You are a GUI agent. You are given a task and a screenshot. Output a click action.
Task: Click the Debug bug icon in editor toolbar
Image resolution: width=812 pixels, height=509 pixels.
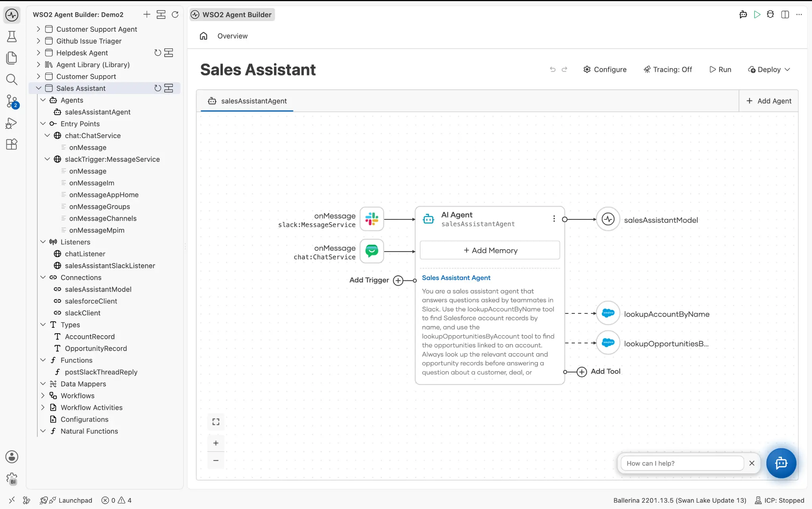pyautogui.click(x=770, y=15)
